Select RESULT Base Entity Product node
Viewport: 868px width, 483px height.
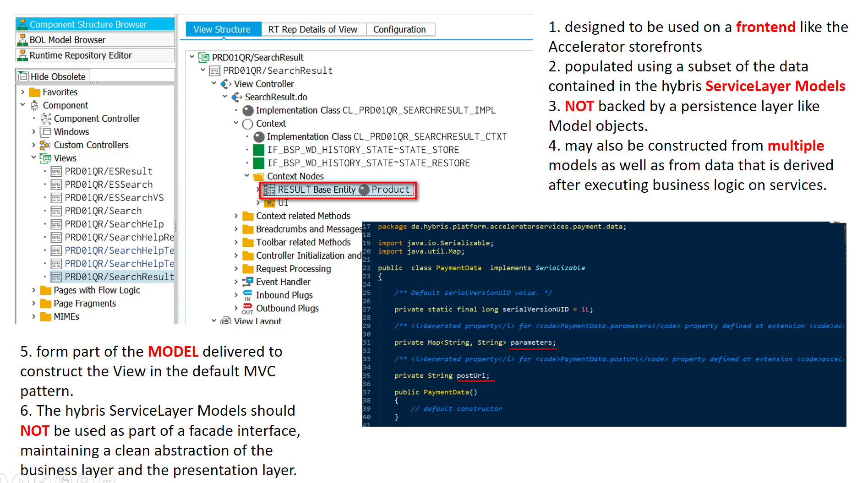coord(338,190)
